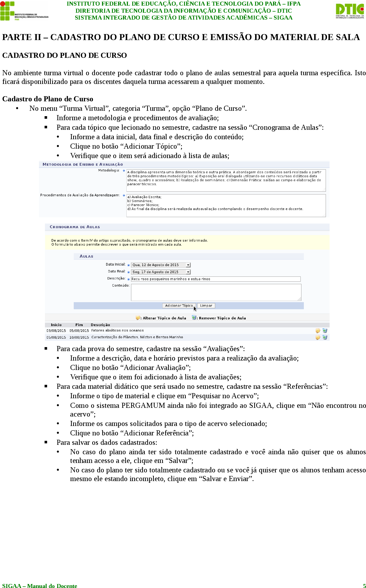Click the Descrição column header
This screenshot has height=588, width=366.
[x=100, y=325]
